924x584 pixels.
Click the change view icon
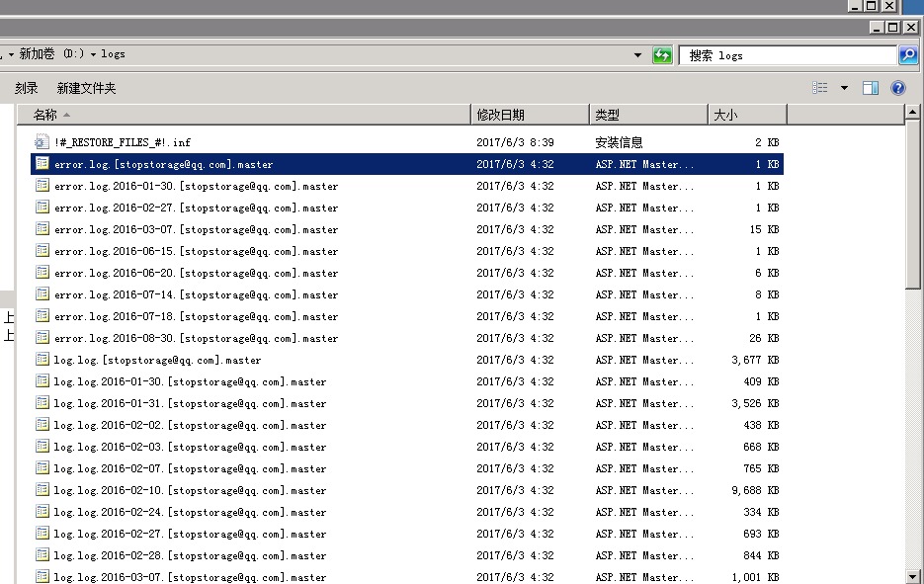[820, 88]
